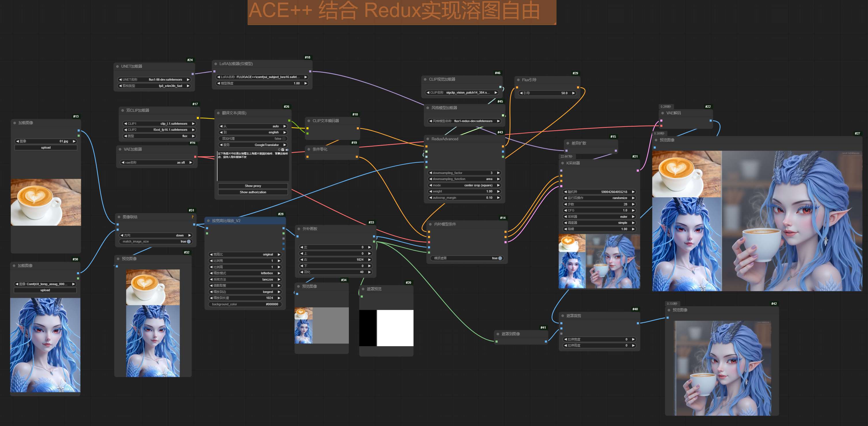The image size is (868, 426).
Task: Click speaker icon in translate text node
Action: point(287,150)
